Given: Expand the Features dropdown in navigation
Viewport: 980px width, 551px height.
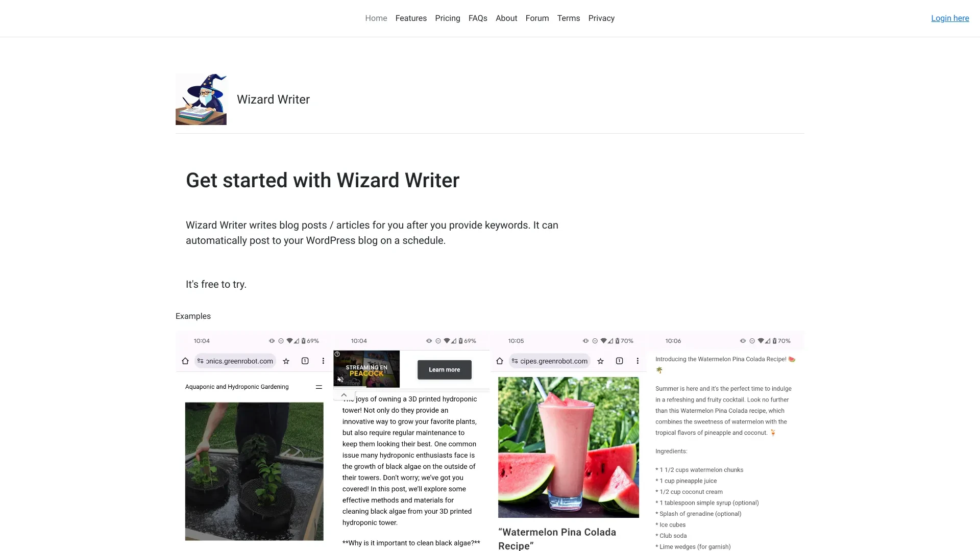Looking at the screenshot, I should click(411, 18).
